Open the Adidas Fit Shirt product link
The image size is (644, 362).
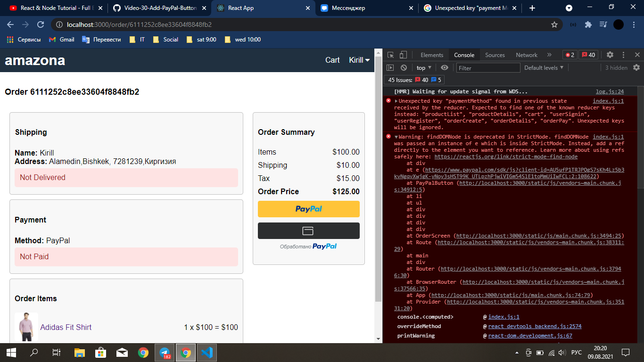(66, 327)
